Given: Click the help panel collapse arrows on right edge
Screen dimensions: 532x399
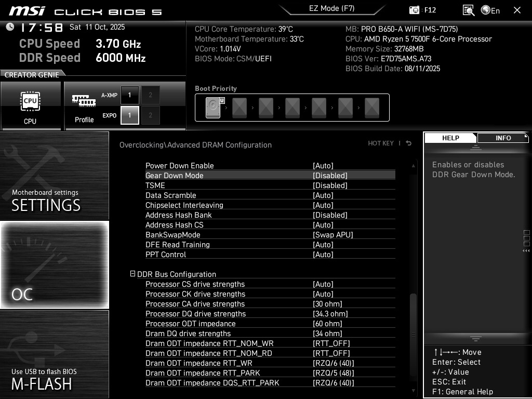Looking at the screenshot, I should pos(526,251).
